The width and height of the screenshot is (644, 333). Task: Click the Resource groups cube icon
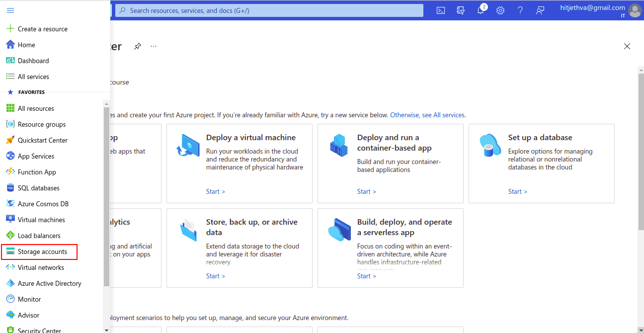tap(10, 124)
